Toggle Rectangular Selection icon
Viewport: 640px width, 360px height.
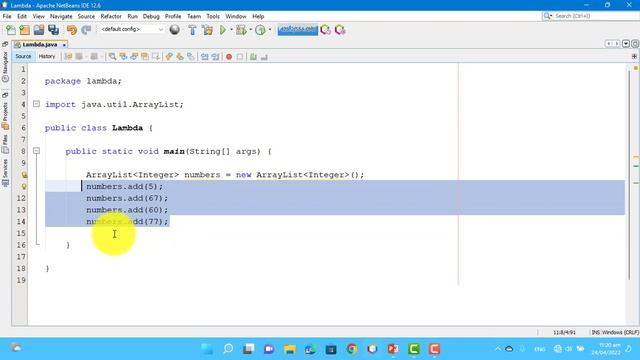[156, 57]
